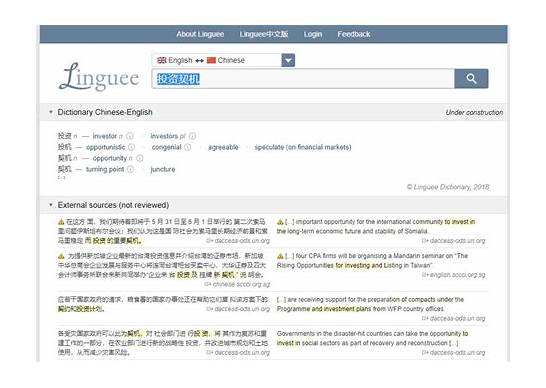
Task: Open the About Linguee menu item
Action: pos(200,34)
